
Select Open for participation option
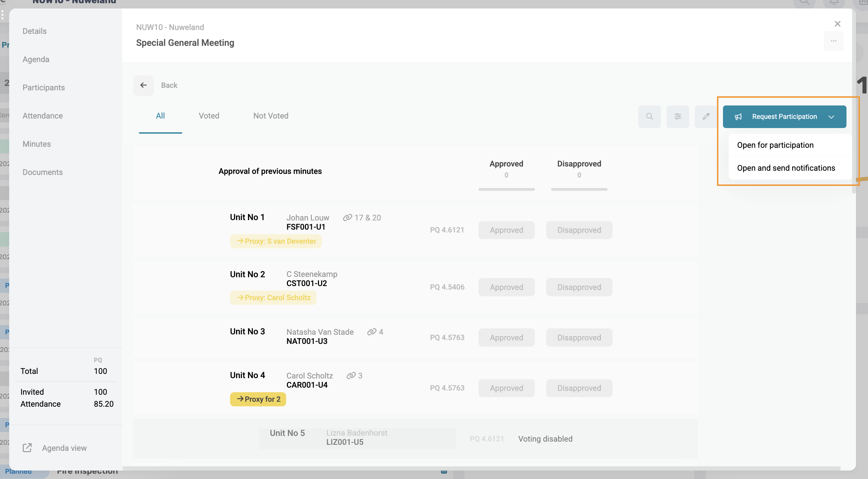coord(775,145)
